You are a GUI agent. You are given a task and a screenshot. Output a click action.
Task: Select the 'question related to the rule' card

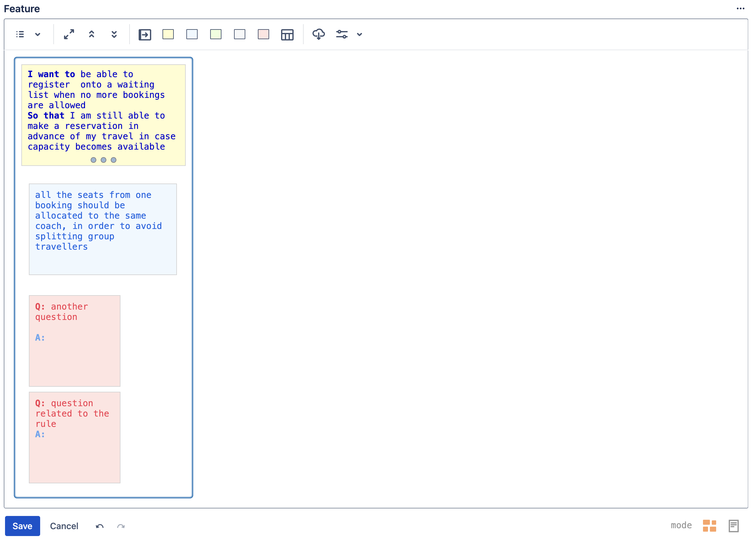pos(75,438)
